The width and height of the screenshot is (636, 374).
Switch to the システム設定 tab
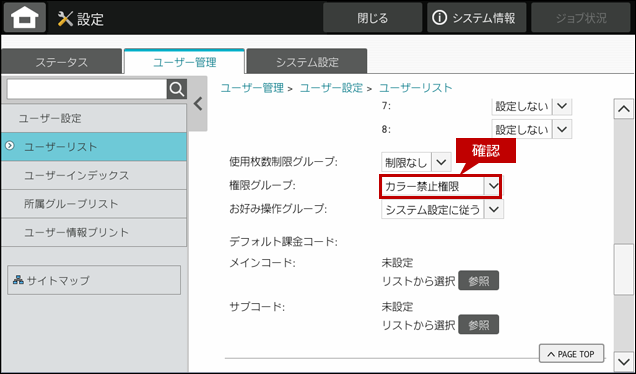click(x=307, y=62)
